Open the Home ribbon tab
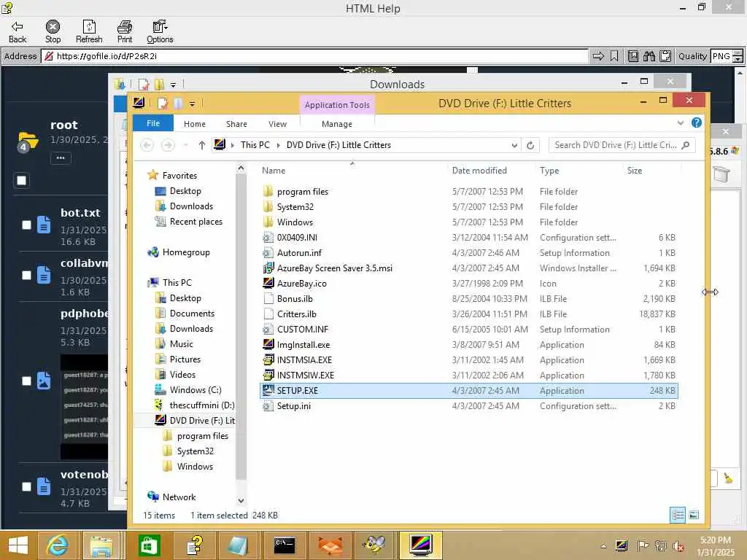This screenshot has height=560, width=747. coord(195,124)
